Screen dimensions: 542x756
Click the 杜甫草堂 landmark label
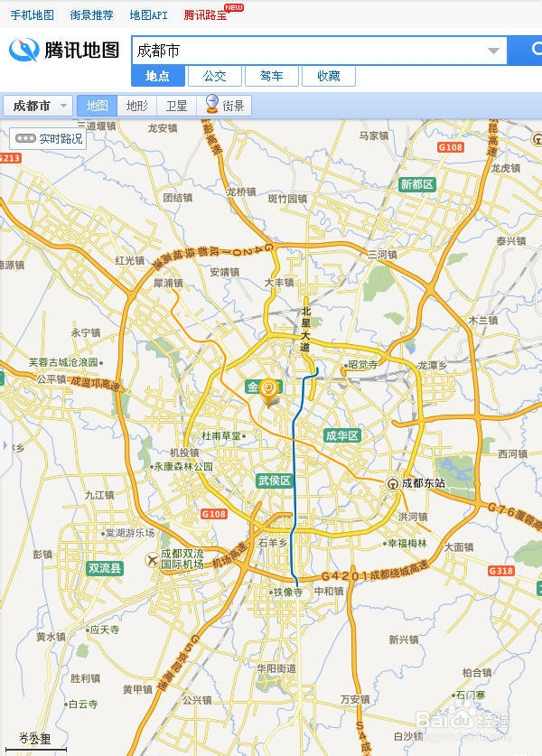[220, 436]
